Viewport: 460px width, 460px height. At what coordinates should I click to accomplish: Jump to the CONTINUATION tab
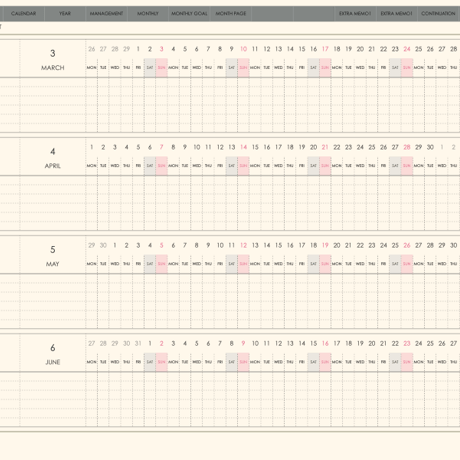(x=438, y=14)
